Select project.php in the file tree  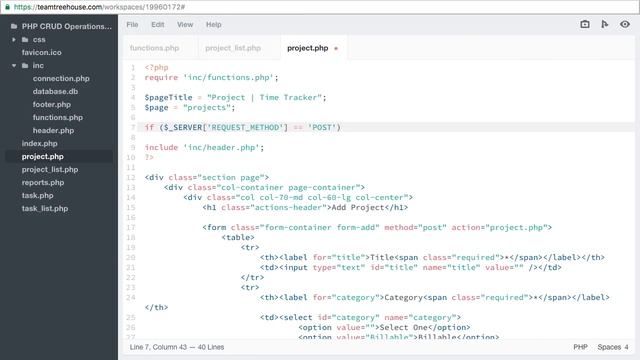[x=42, y=156]
